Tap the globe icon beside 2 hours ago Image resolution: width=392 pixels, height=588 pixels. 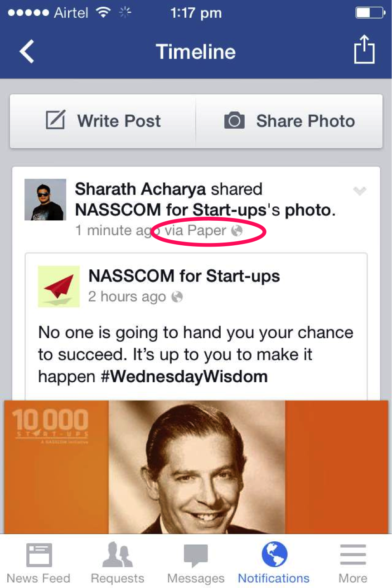click(177, 297)
